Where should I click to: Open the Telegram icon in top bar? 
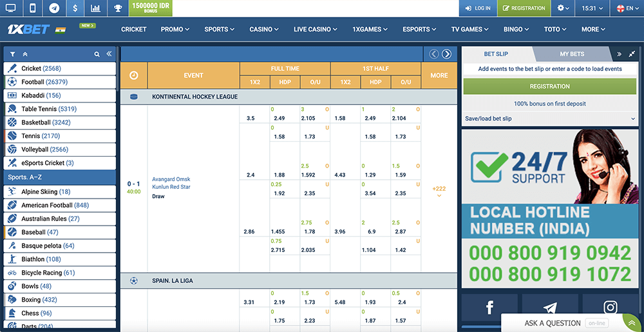pyautogui.click(x=54, y=8)
